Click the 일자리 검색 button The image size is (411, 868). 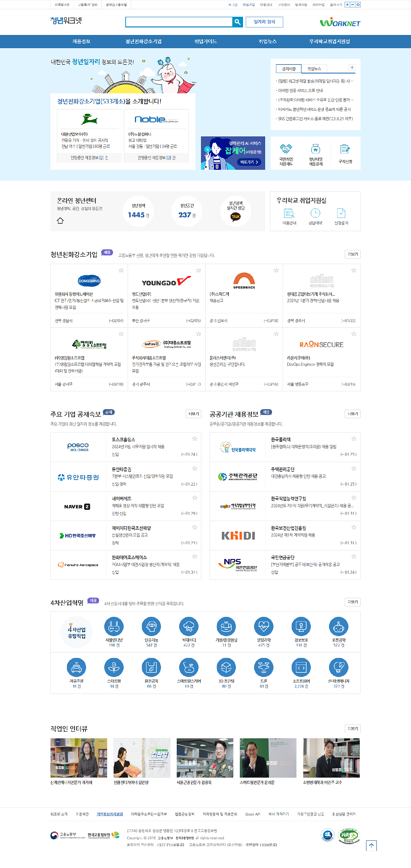coord(264,22)
